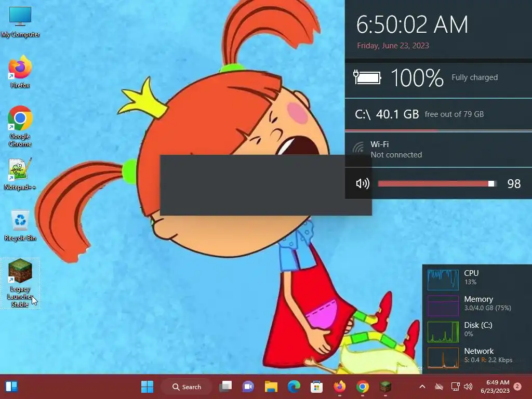532x399 pixels.
Task: Switch to Chrome in the taskbar
Action: [362, 387]
